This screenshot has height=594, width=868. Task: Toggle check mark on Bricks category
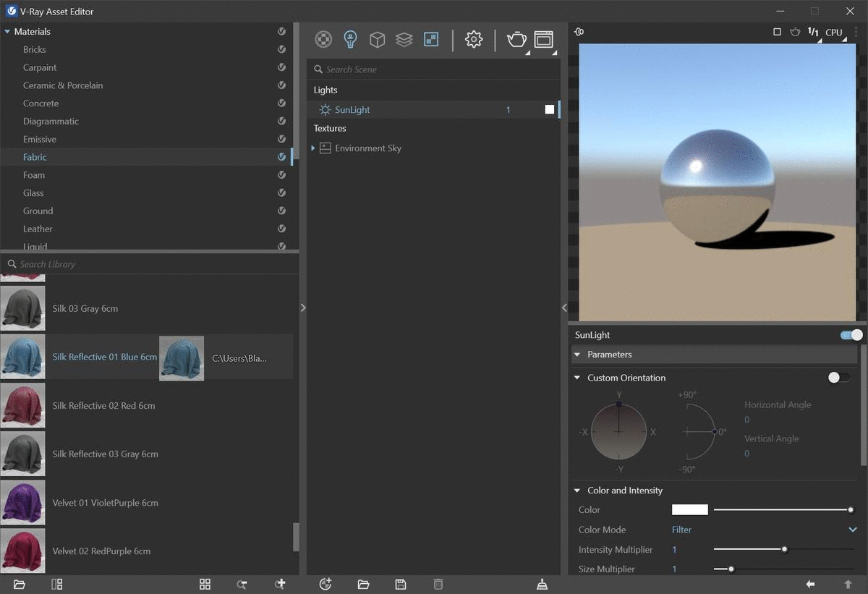click(x=281, y=49)
